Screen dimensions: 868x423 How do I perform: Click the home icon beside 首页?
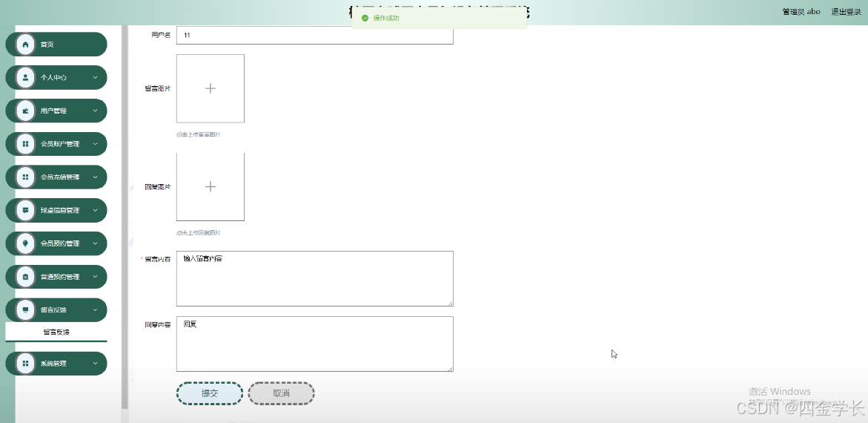point(25,45)
